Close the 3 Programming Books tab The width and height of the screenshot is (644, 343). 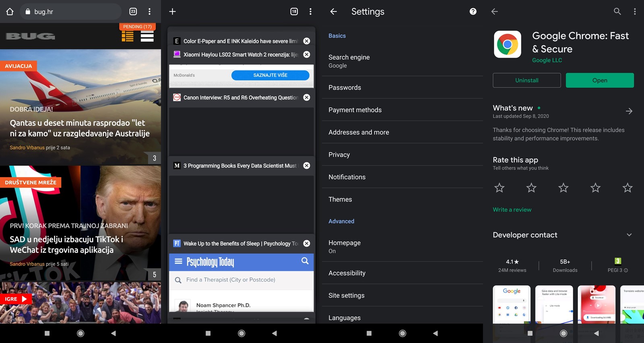point(307,165)
